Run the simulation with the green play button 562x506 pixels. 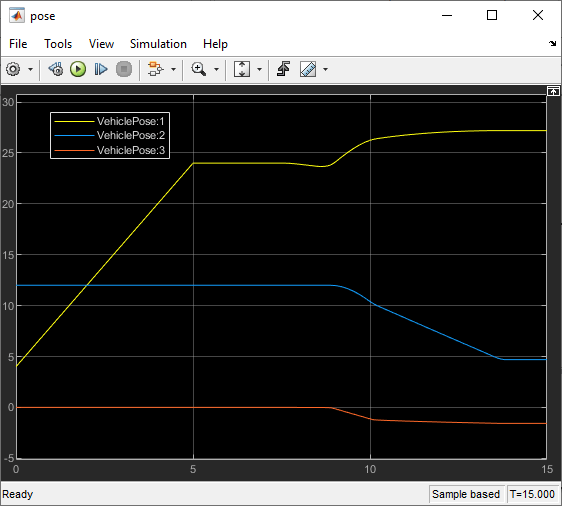coord(78,69)
